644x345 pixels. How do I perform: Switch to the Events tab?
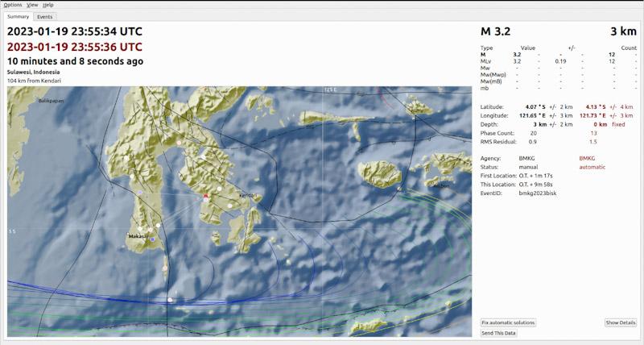click(x=45, y=17)
